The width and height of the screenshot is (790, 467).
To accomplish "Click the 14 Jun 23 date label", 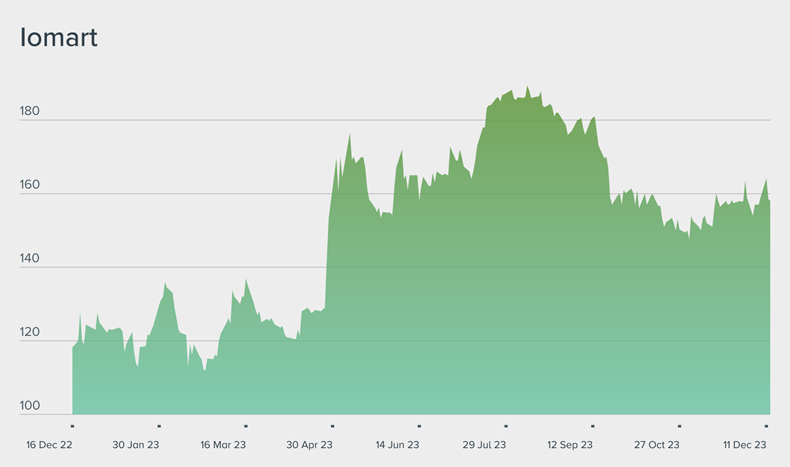I will tap(397, 445).
